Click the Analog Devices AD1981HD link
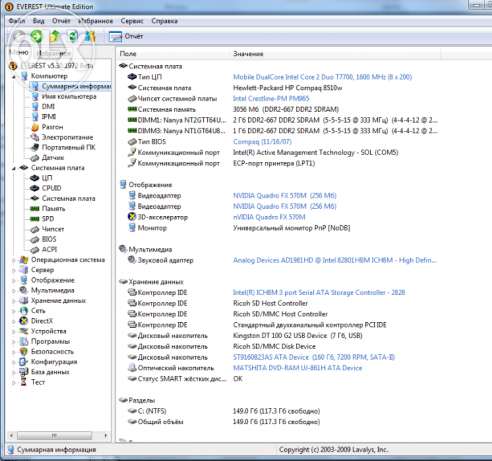This screenshot has width=492, height=461. (x=335, y=260)
